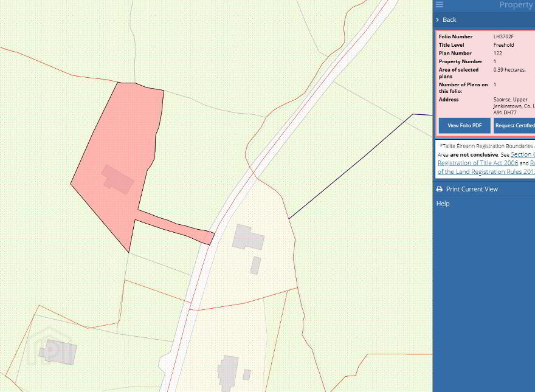Click the Property panel header title
Screen dimensions: 535x392
(517, 5)
